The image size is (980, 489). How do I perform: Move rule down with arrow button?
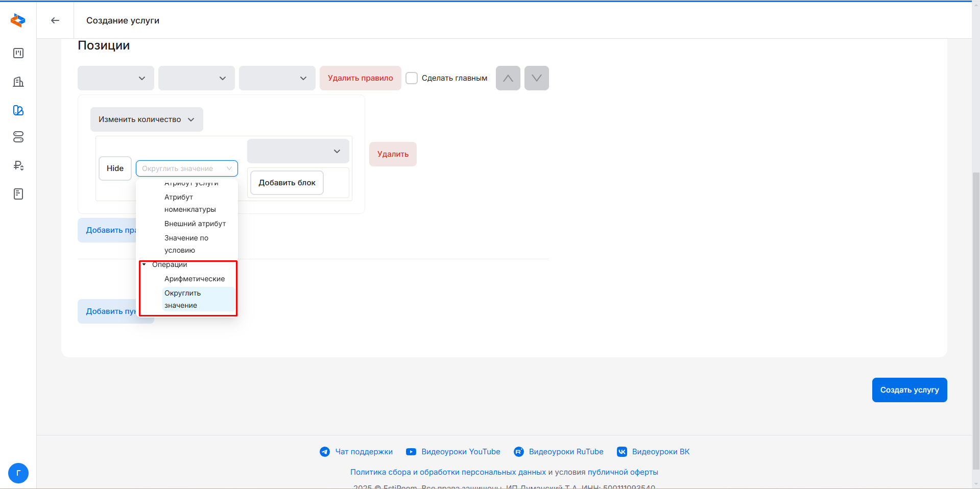point(536,78)
